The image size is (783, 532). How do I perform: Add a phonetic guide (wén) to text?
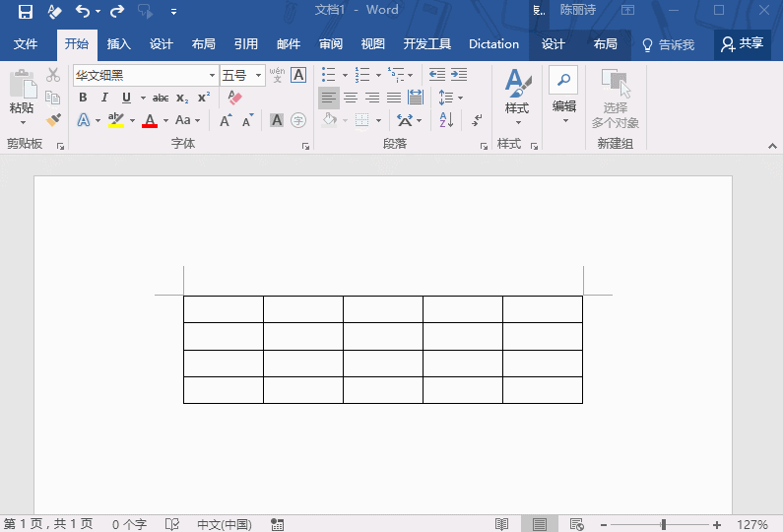point(277,75)
